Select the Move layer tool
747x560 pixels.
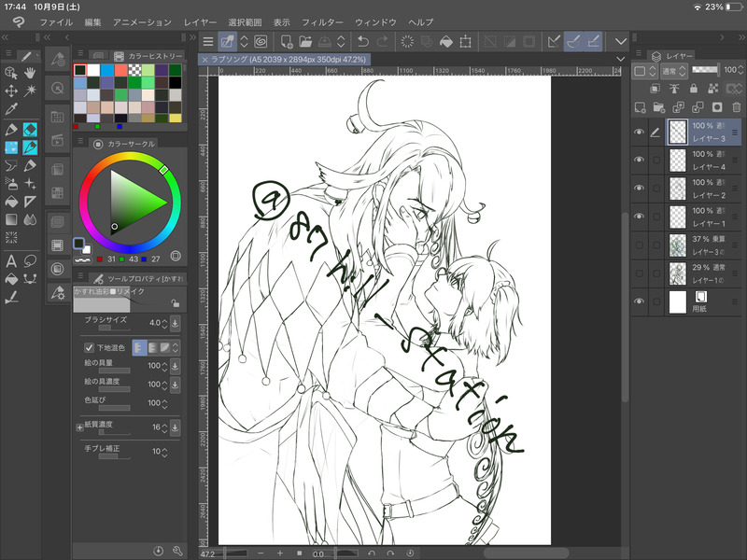(x=11, y=91)
